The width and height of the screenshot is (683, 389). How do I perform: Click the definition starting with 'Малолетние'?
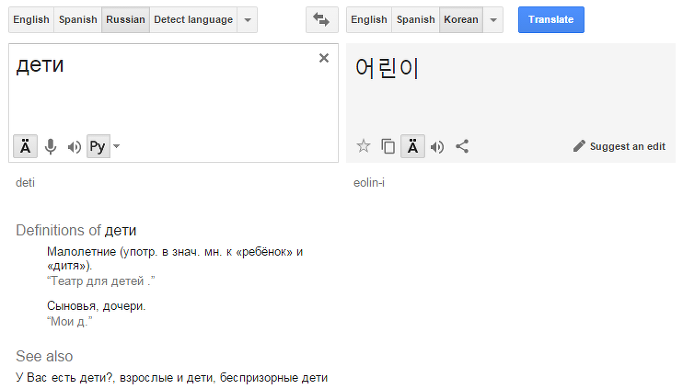175,258
